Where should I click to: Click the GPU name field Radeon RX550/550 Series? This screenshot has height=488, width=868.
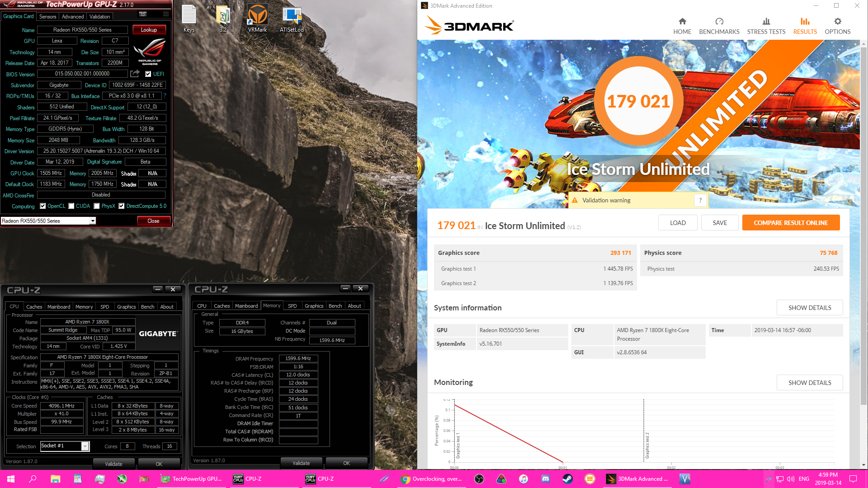(x=82, y=30)
